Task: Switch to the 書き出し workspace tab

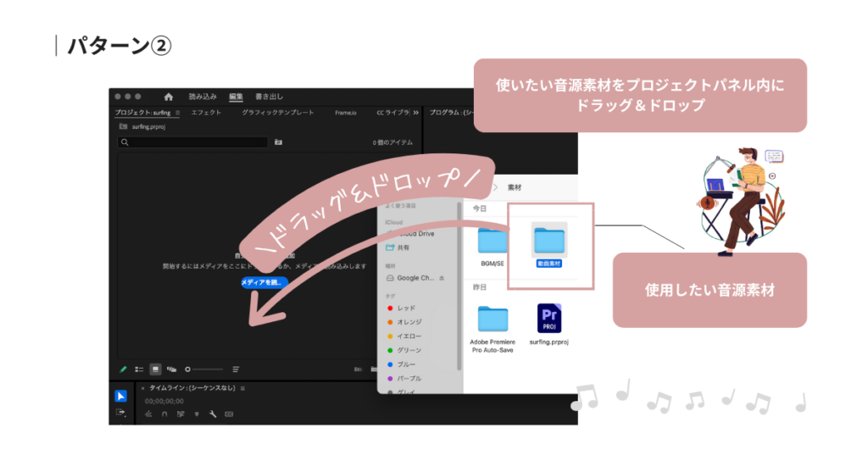Action: pos(269,97)
